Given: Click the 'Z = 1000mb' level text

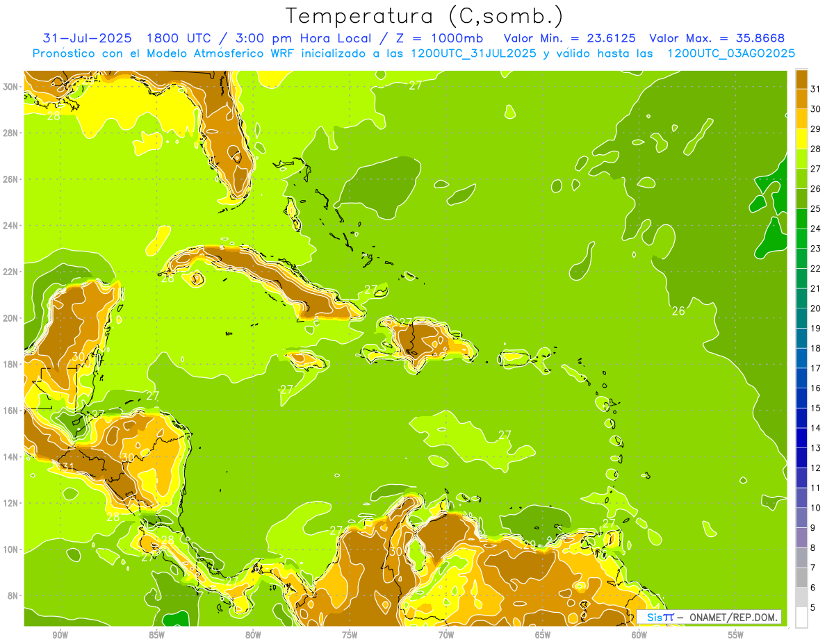Looking at the screenshot, I should [x=440, y=38].
